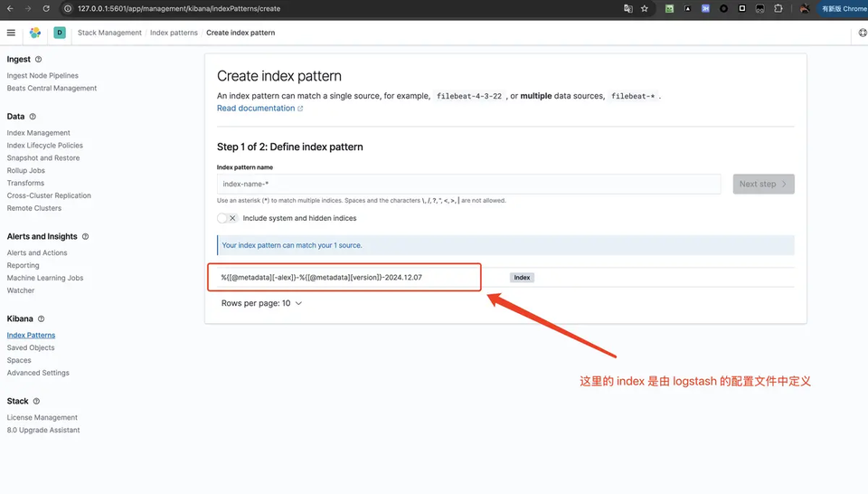Click the Index patterns breadcrumb
Image resolution: width=868 pixels, height=494 pixels.
174,33
